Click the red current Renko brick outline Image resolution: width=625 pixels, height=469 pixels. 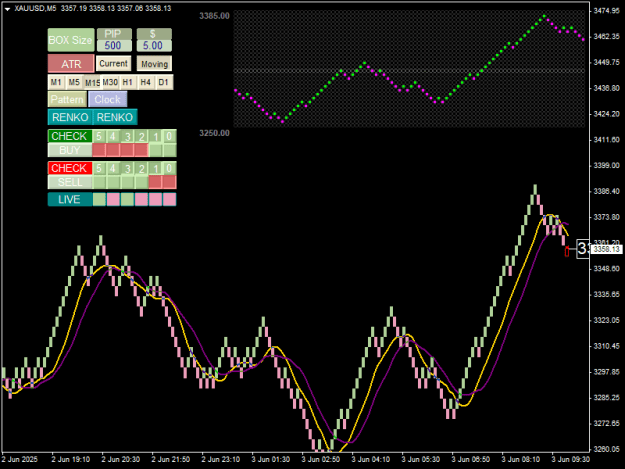point(567,251)
